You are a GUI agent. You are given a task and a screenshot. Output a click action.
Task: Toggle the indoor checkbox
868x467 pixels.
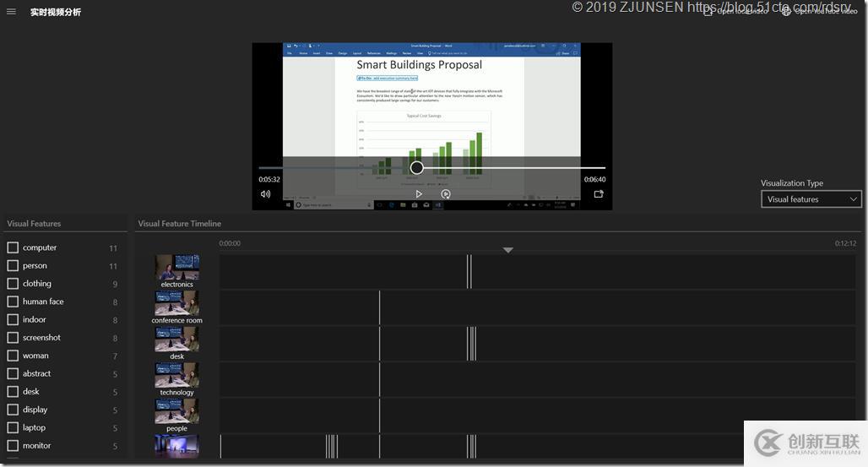pos(13,320)
